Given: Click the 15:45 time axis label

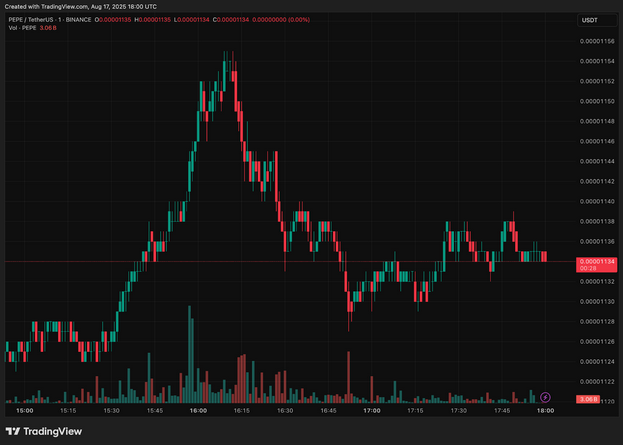Looking at the screenshot, I should 155,410.
